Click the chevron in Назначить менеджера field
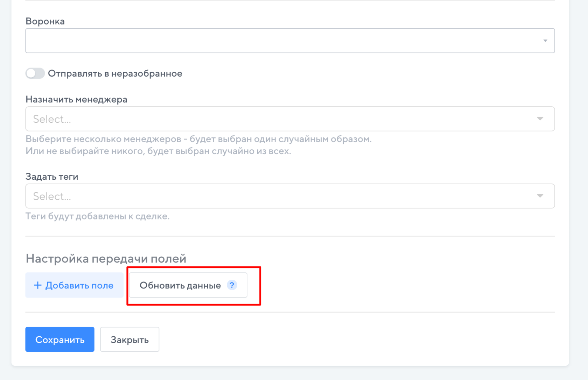This screenshot has width=588, height=380. pos(540,119)
